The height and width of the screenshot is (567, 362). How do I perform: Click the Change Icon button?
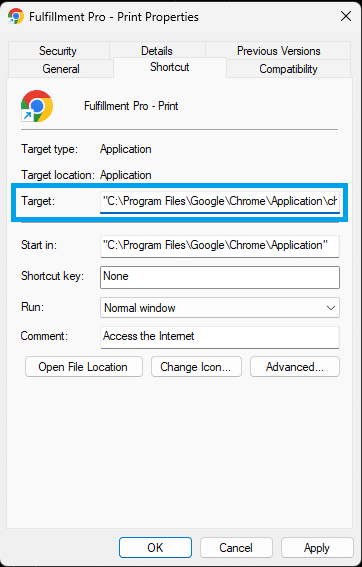196,367
